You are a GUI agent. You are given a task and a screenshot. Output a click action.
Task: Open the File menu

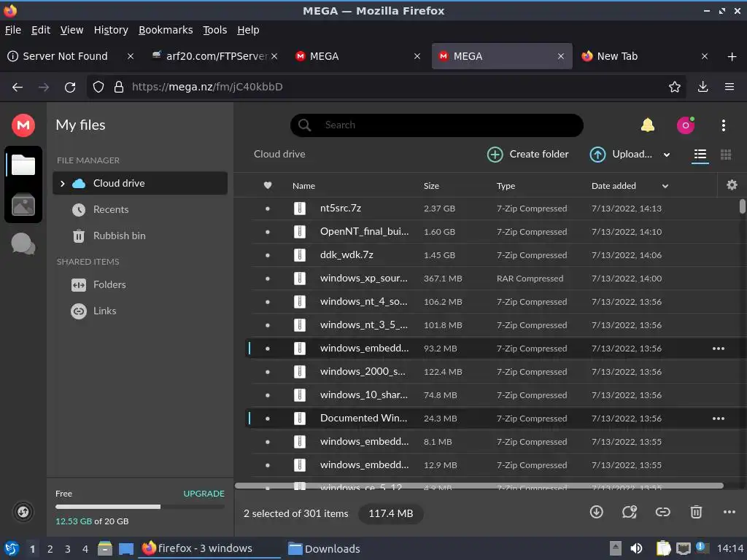pyautogui.click(x=13, y=30)
